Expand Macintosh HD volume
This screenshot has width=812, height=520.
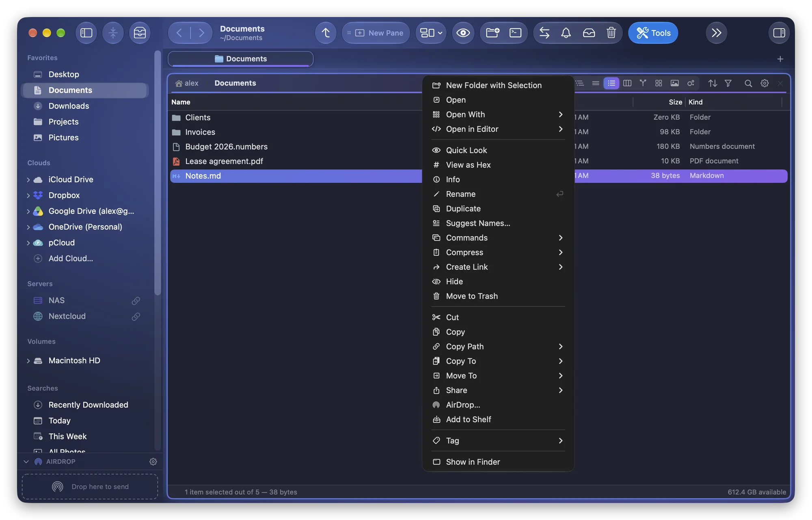tap(28, 360)
